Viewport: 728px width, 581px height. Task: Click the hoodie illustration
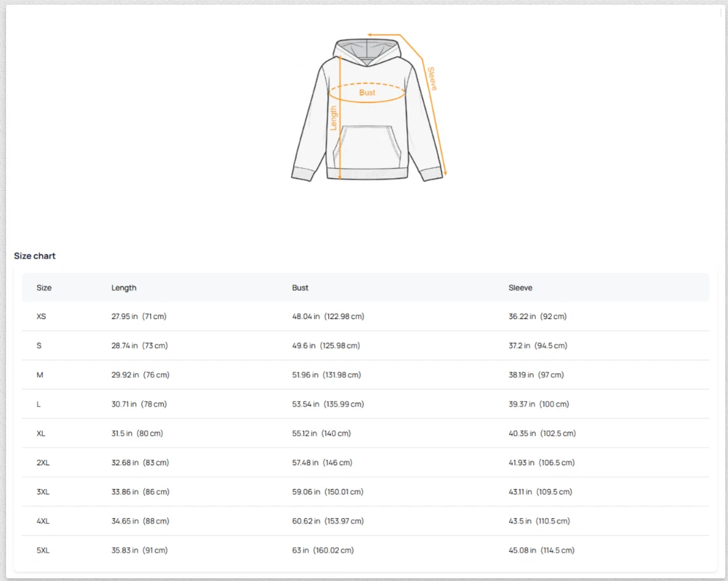click(367, 108)
